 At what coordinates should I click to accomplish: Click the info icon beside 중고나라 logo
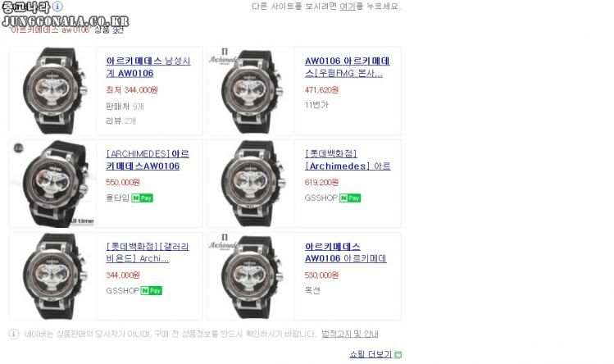57,7
